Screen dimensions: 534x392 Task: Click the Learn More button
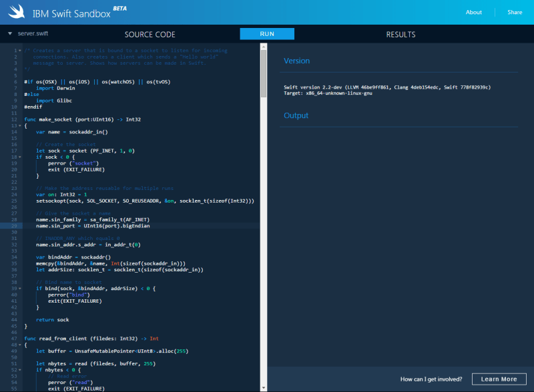pyautogui.click(x=499, y=379)
